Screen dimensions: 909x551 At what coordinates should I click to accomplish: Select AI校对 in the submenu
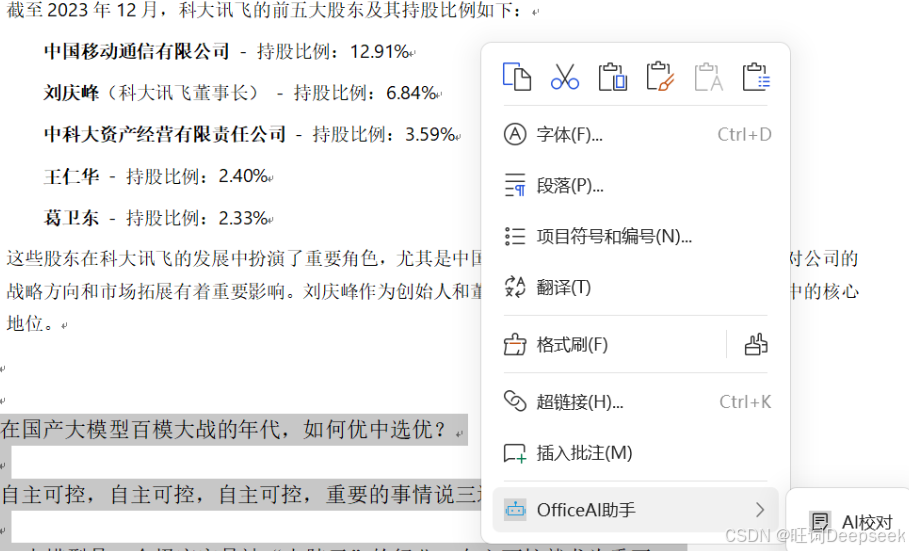click(x=851, y=521)
